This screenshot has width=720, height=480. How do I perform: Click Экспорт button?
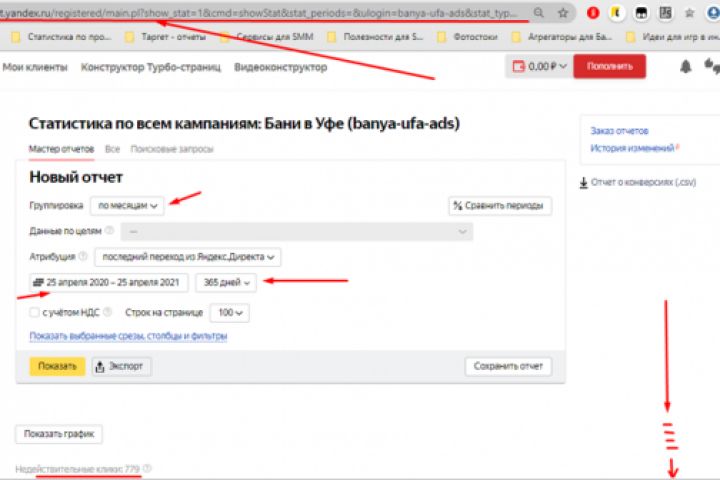point(121,366)
